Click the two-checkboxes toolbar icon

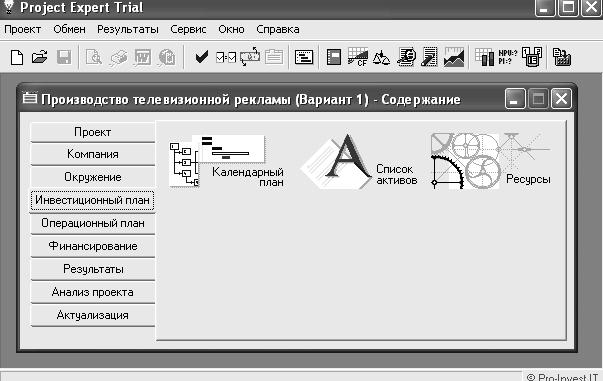click(x=226, y=58)
